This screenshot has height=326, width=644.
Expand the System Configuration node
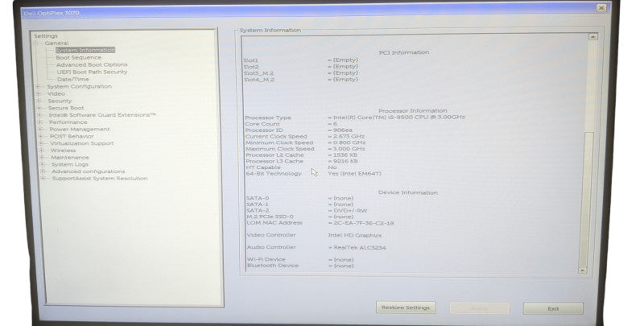click(38, 87)
